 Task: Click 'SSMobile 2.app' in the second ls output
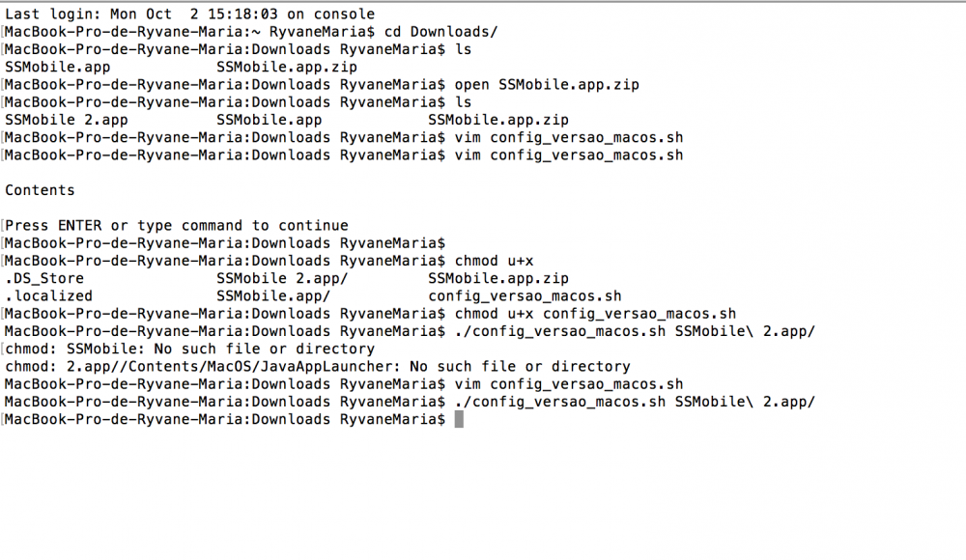click(67, 120)
